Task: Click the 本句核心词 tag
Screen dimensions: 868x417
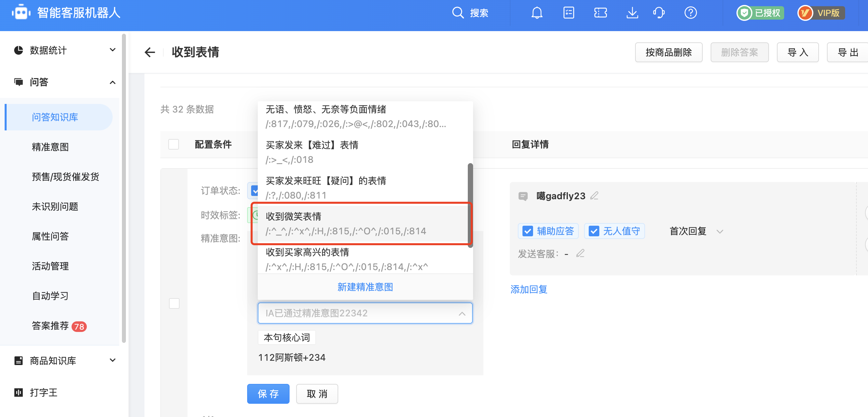Action: click(x=287, y=337)
